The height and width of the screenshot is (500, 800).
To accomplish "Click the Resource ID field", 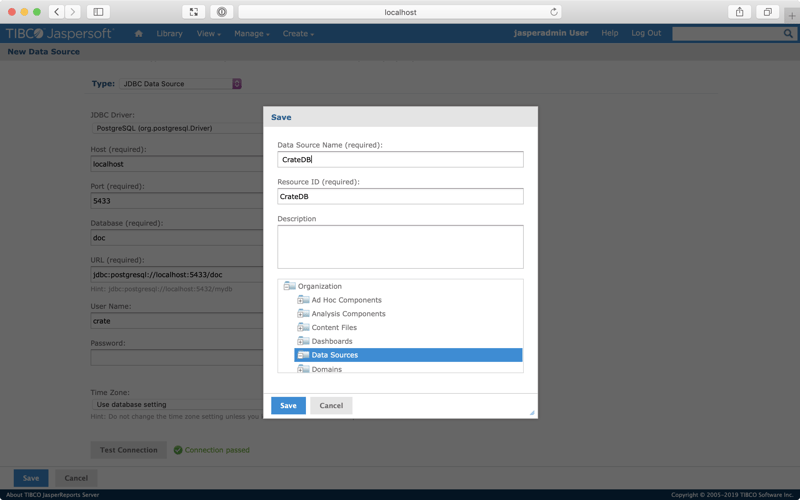I will click(401, 196).
